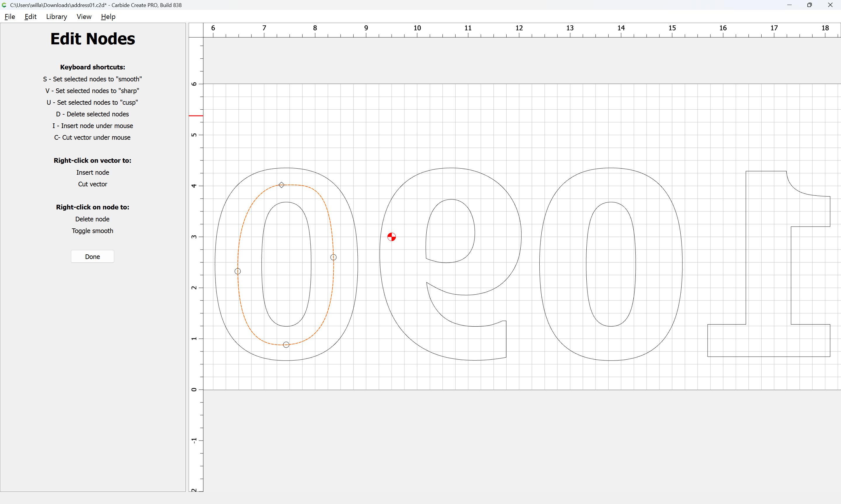Open the Help menu
Screen dimensions: 841x504
[x=108, y=17]
